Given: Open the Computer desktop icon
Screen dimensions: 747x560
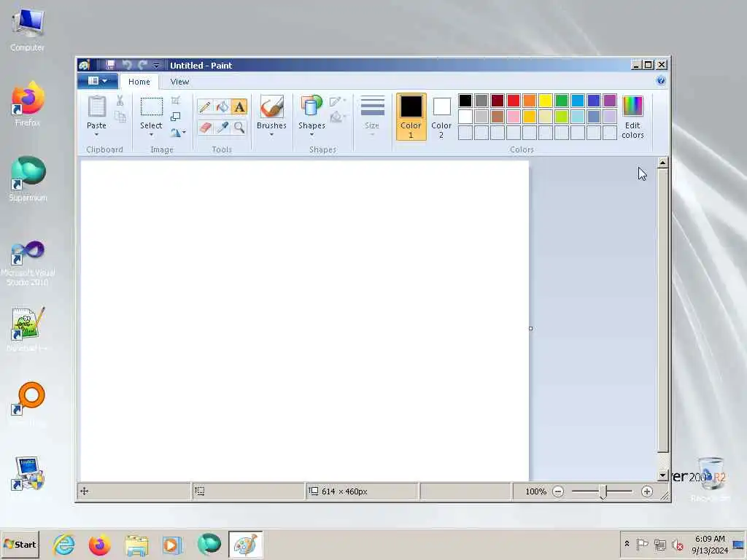Looking at the screenshot, I should tap(28, 29).
